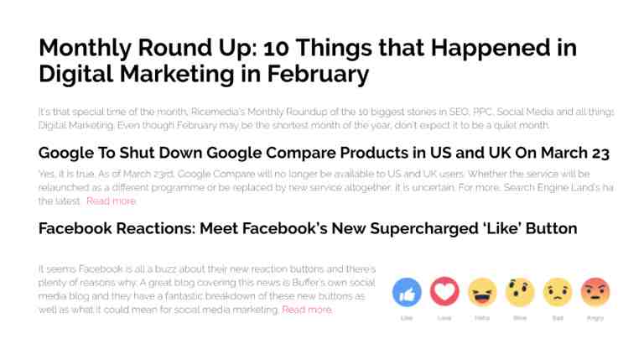Click the paragraph about Google Compare availability
644x360 pixels.
(x=325, y=187)
